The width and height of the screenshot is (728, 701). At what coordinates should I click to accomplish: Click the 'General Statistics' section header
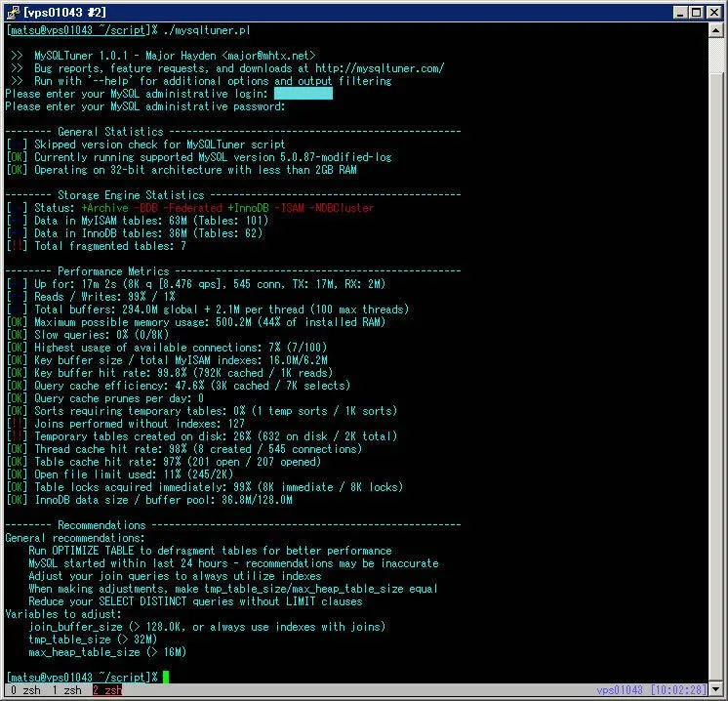tap(110, 132)
